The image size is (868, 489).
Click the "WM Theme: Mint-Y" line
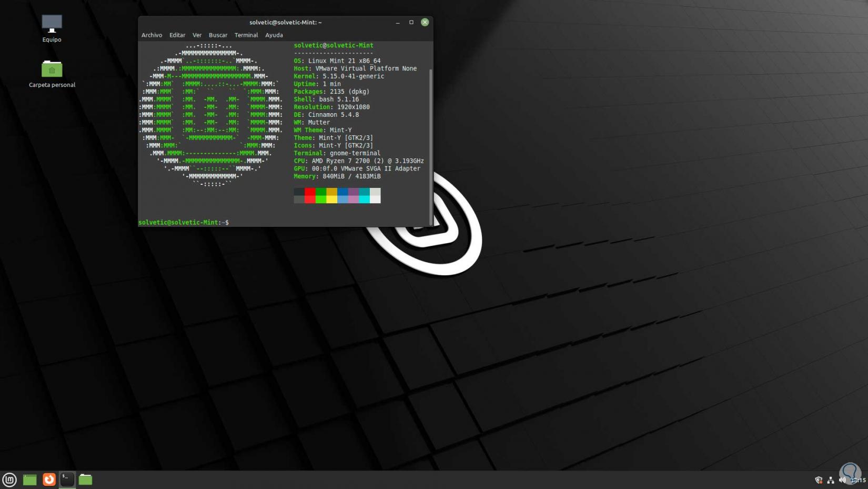[323, 130]
